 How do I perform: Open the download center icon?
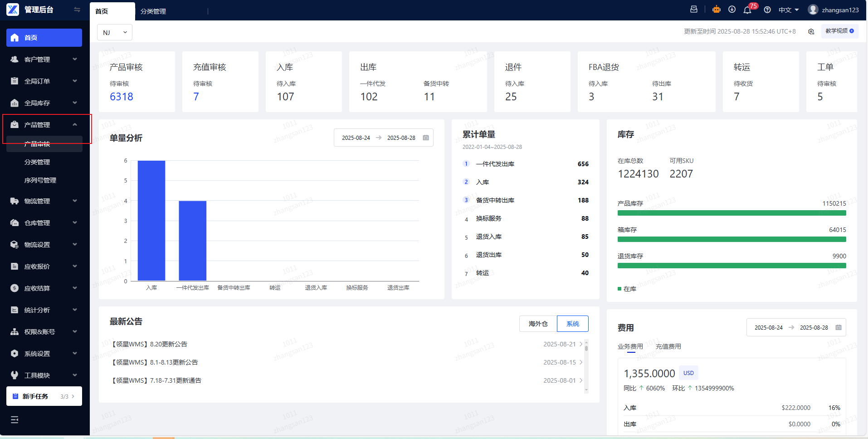point(732,10)
